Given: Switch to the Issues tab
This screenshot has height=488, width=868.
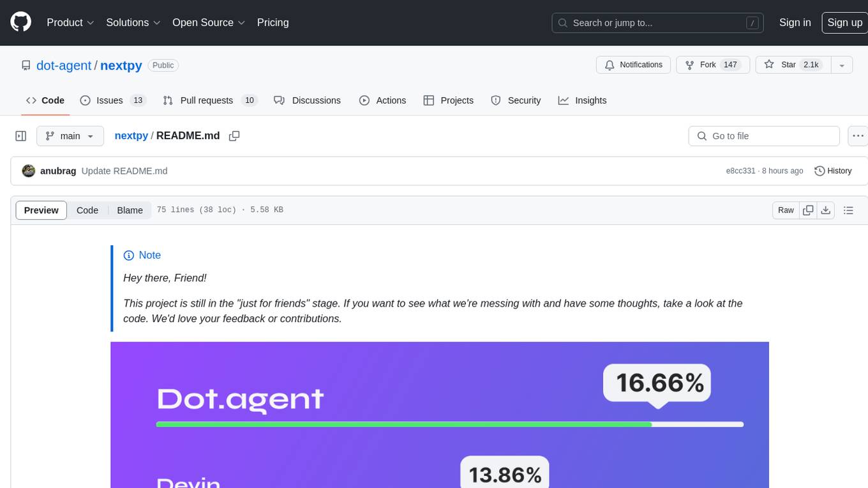Looking at the screenshot, I should (x=113, y=100).
